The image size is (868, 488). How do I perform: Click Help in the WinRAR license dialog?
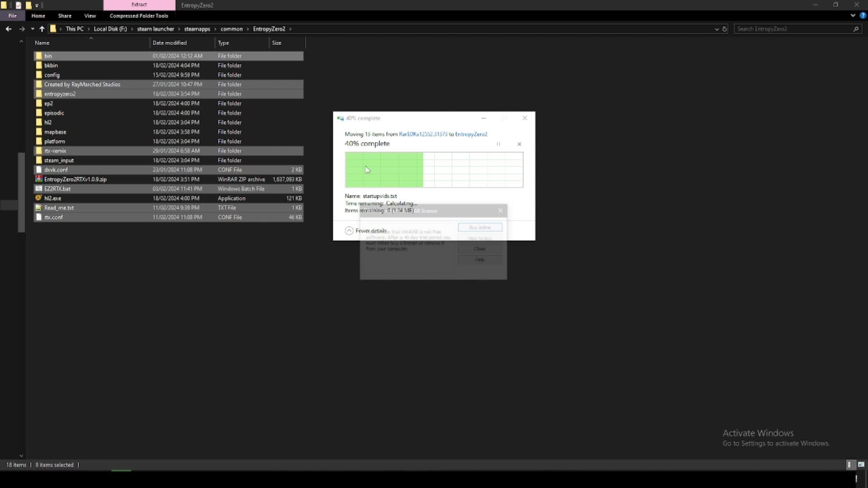pos(479,259)
